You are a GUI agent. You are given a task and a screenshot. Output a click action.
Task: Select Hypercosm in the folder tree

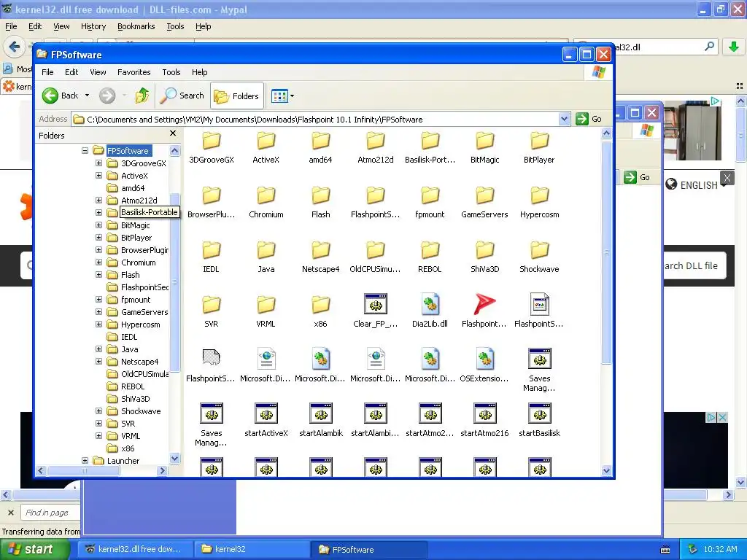pos(141,324)
